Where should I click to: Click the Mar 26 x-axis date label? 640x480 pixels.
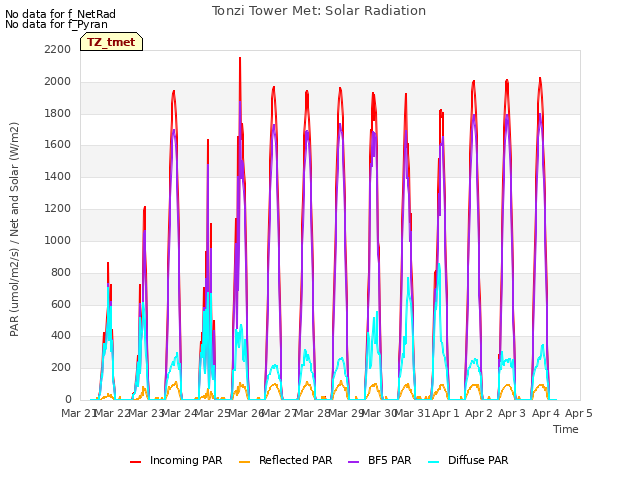coord(245,413)
